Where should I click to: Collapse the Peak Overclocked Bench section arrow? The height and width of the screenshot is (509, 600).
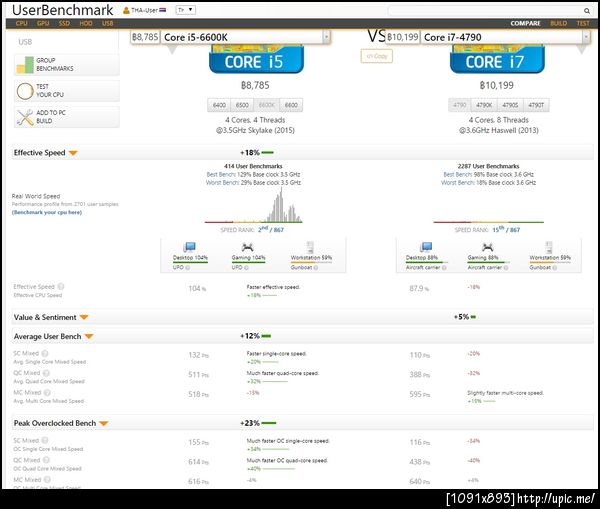click(x=104, y=424)
